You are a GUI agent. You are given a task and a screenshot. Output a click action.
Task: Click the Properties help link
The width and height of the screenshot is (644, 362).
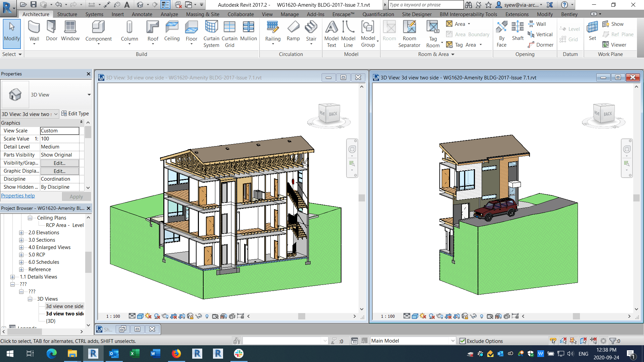click(18, 195)
